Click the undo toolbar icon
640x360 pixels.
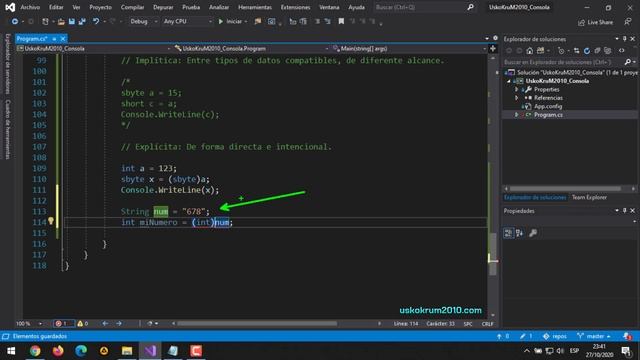point(96,21)
